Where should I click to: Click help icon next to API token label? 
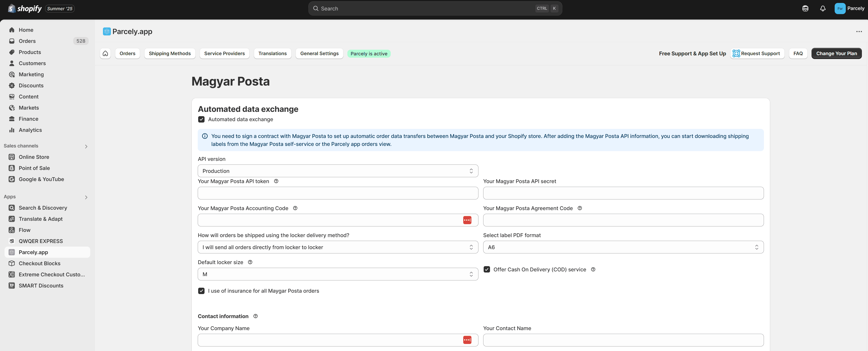pos(276,181)
